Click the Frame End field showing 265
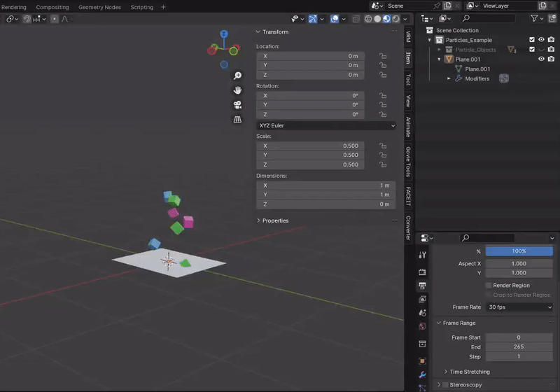The width and height of the screenshot is (560, 392). coord(519,347)
